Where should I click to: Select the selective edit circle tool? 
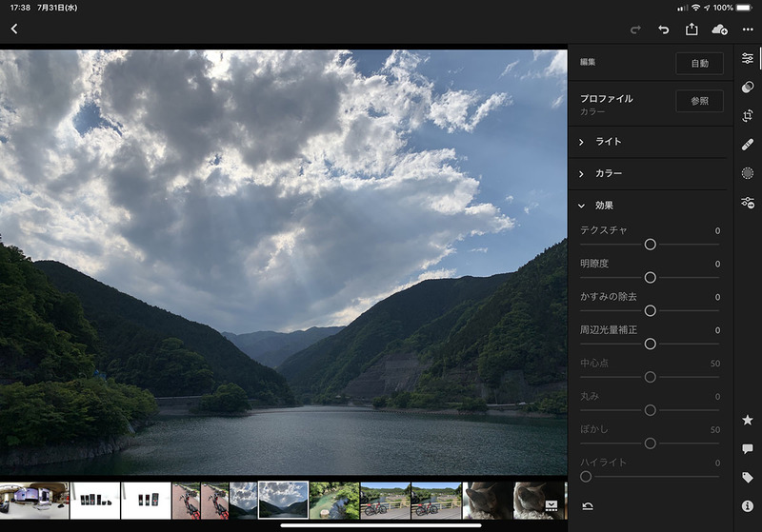click(748, 173)
